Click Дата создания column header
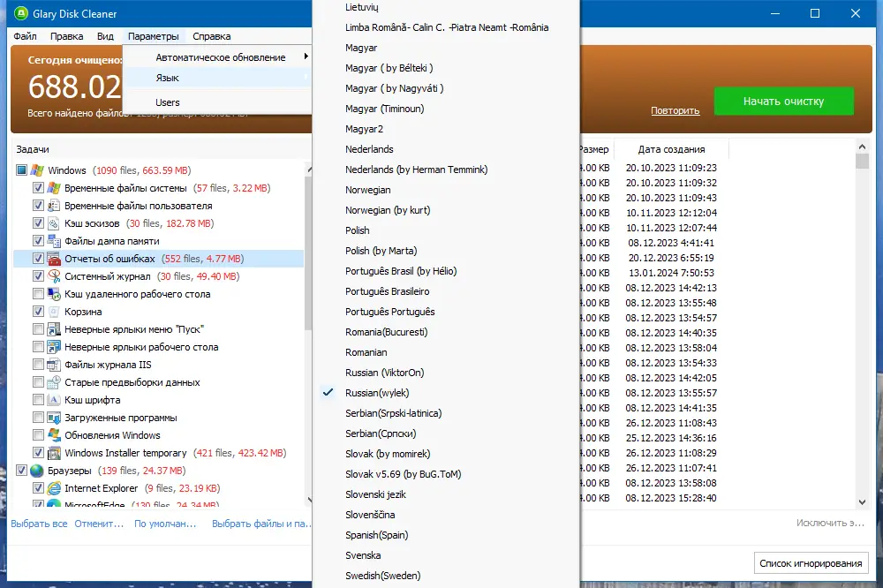 click(671, 149)
